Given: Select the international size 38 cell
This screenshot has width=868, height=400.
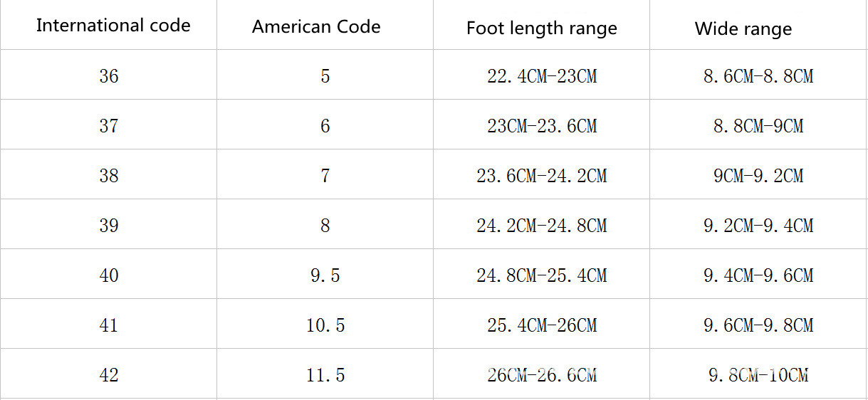Looking at the screenshot, I should 109,176.
